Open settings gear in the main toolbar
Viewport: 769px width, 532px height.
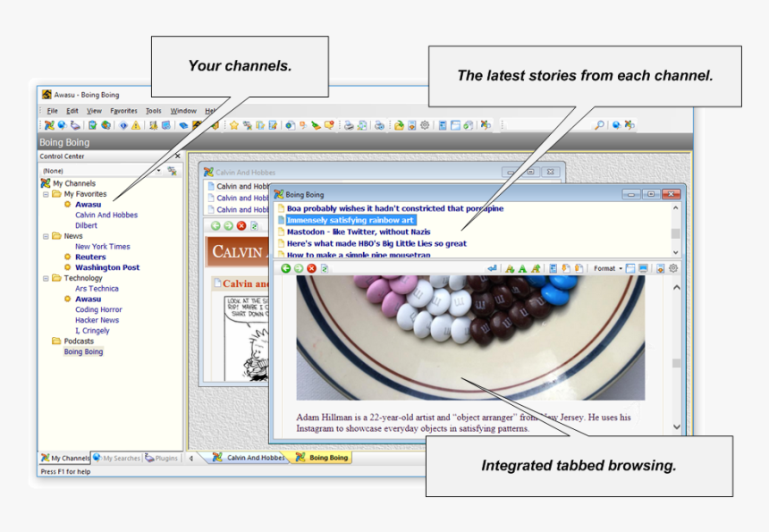pos(425,125)
